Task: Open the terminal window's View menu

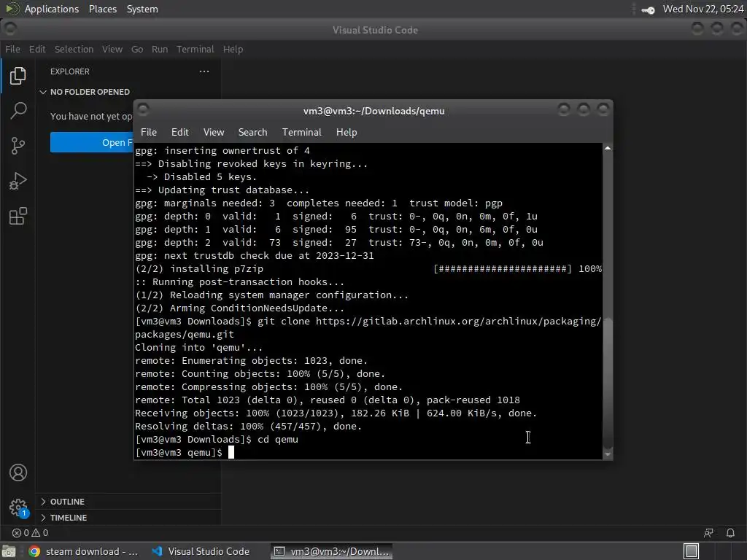Action: pyautogui.click(x=214, y=133)
